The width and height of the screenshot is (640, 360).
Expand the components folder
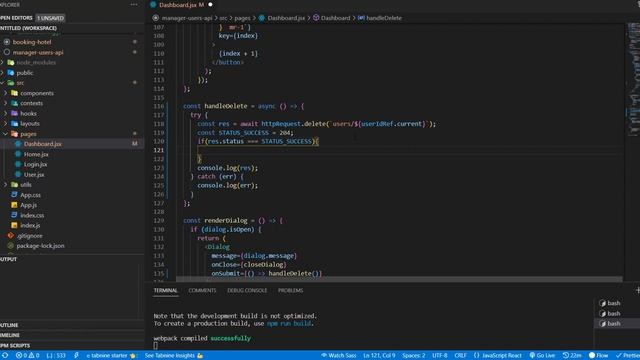pos(37,93)
